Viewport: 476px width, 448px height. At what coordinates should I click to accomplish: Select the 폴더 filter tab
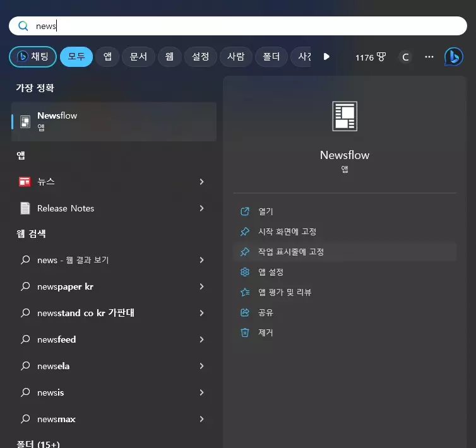click(x=271, y=56)
